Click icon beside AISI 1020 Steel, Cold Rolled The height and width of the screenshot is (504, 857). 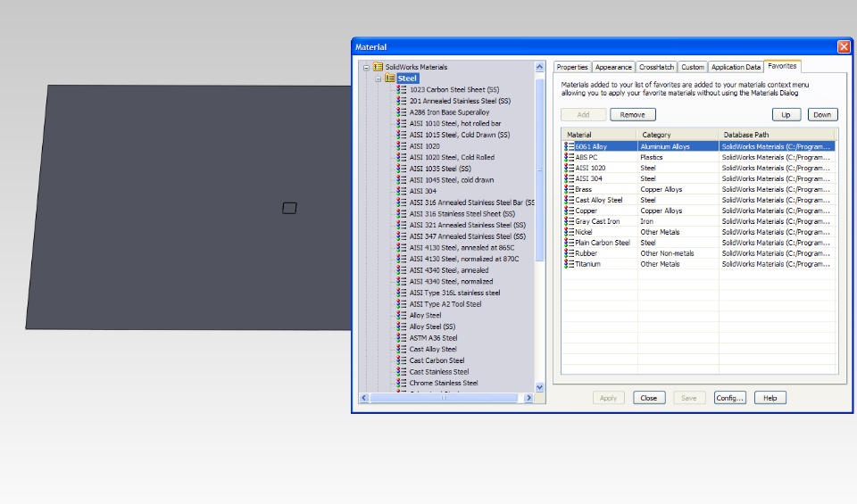tap(402, 157)
